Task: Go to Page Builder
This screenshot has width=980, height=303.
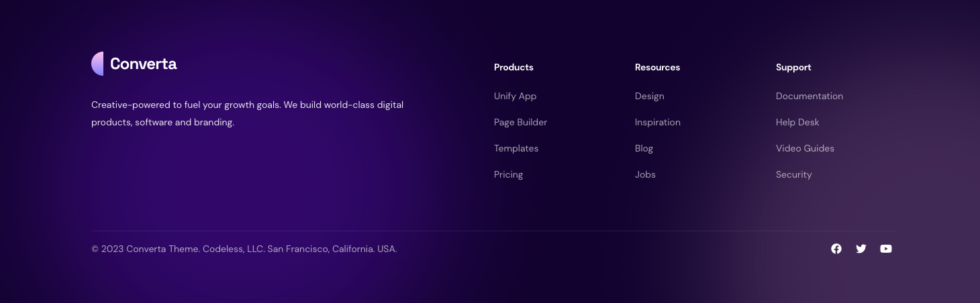Action: [520, 122]
